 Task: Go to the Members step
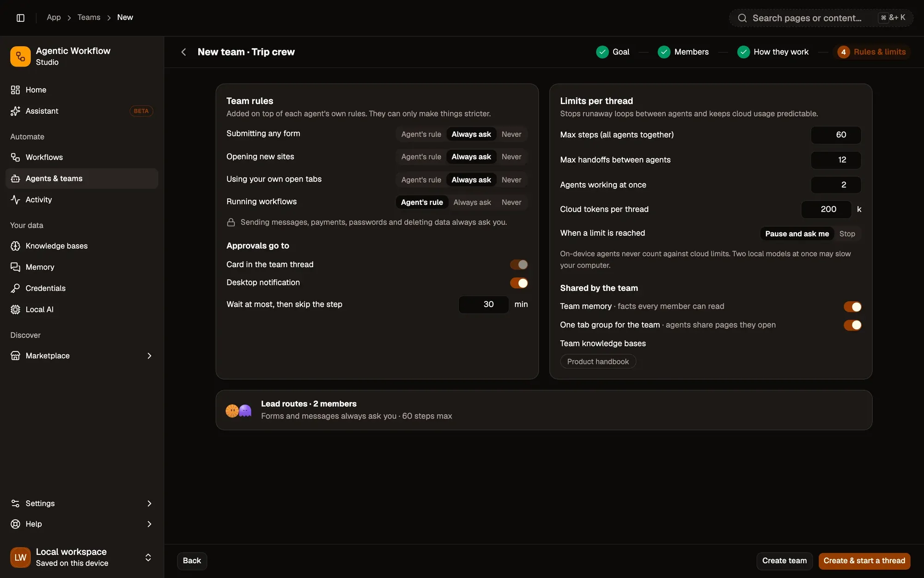683,52
